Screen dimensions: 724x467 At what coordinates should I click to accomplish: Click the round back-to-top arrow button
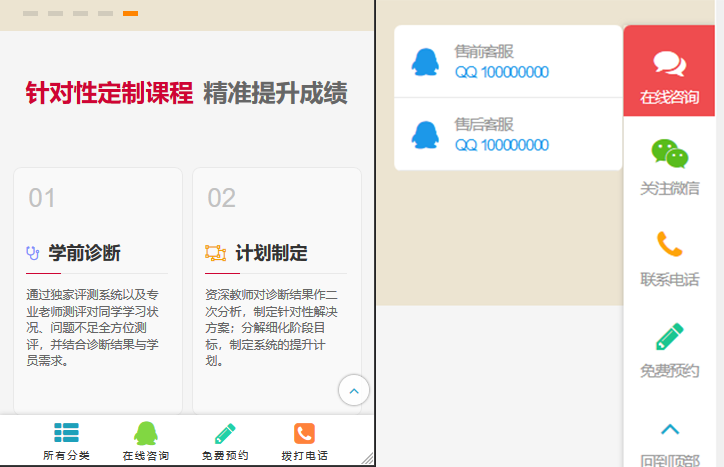point(354,390)
